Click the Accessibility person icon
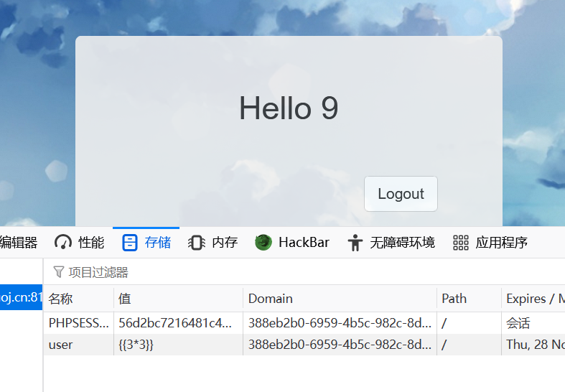 (355, 243)
